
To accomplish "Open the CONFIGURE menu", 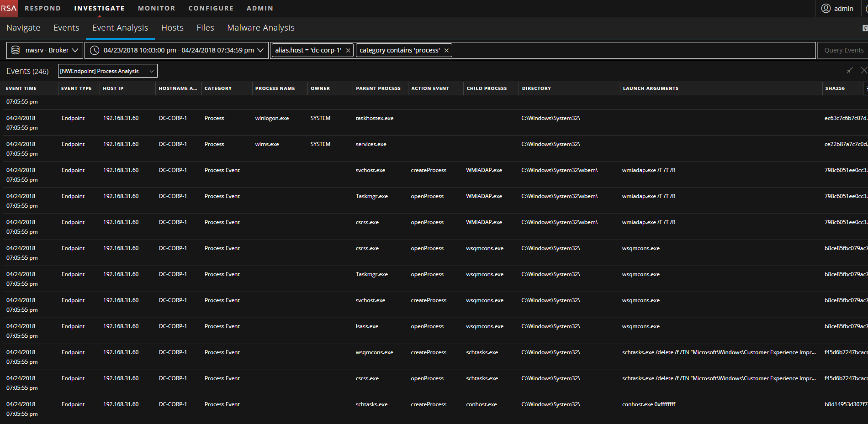I will [x=211, y=8].
